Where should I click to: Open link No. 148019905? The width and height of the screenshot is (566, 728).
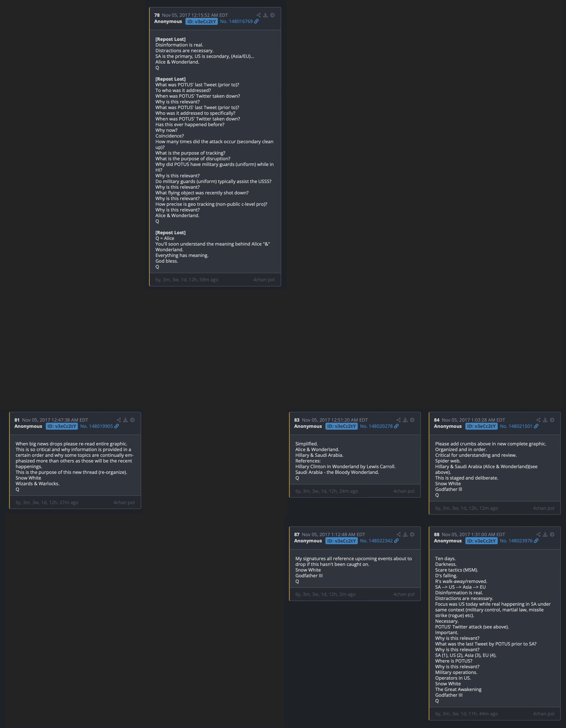(97, 426)
